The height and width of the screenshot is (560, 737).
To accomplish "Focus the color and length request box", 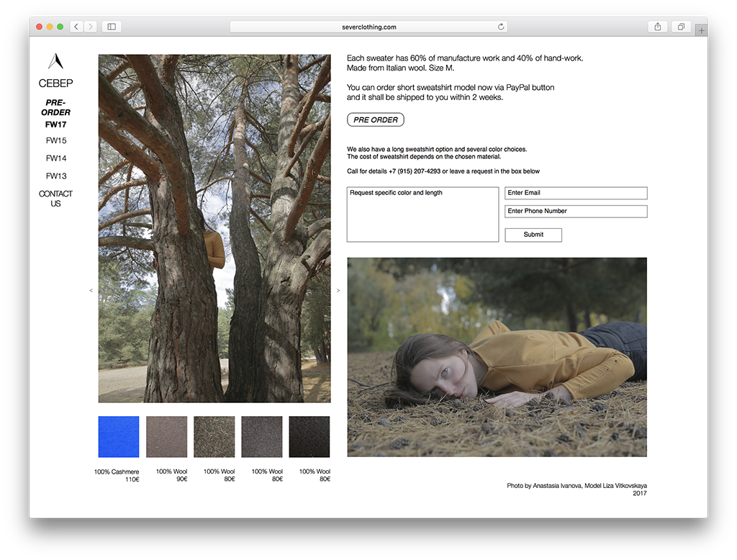I will point(422,214).
